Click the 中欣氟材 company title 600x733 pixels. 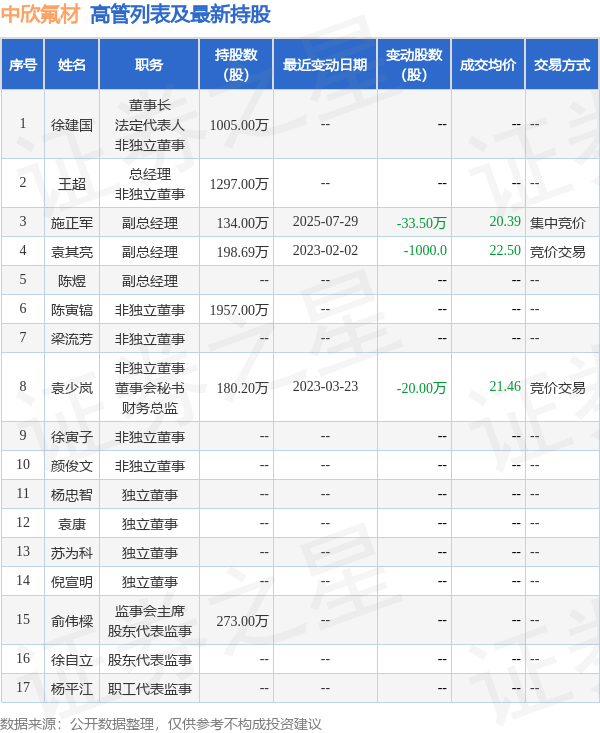pyautogui.click(x=41, y=14)
